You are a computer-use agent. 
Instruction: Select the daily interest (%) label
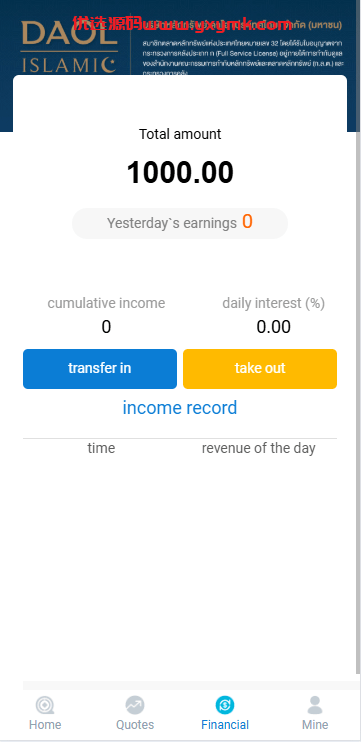(273, 303)
